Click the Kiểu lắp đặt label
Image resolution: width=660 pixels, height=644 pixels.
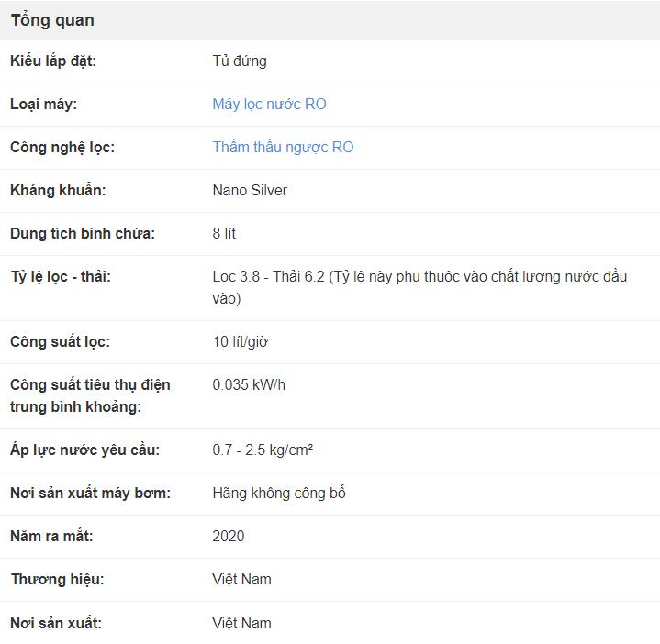[53, 61]
